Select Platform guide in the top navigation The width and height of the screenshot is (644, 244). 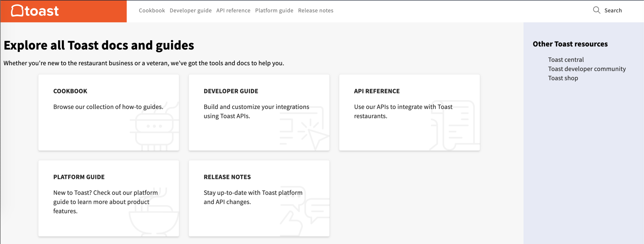click(274, 10)
